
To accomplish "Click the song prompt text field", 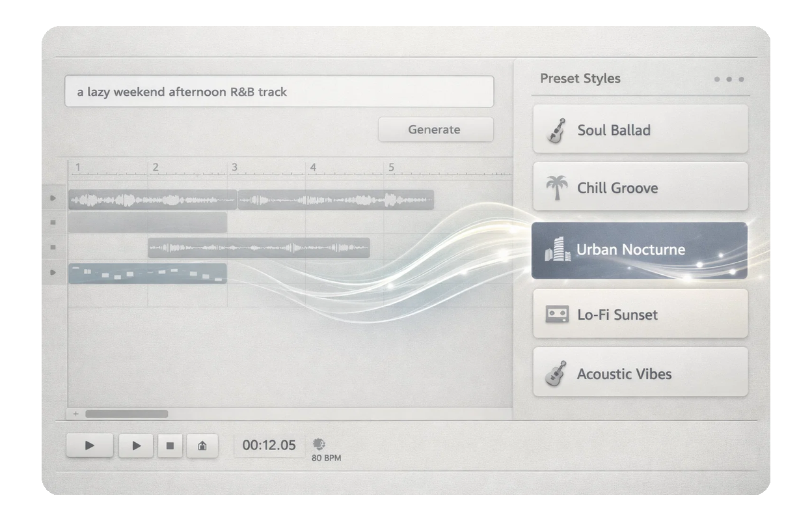I will pyautogui.click(x=278, y=92).
